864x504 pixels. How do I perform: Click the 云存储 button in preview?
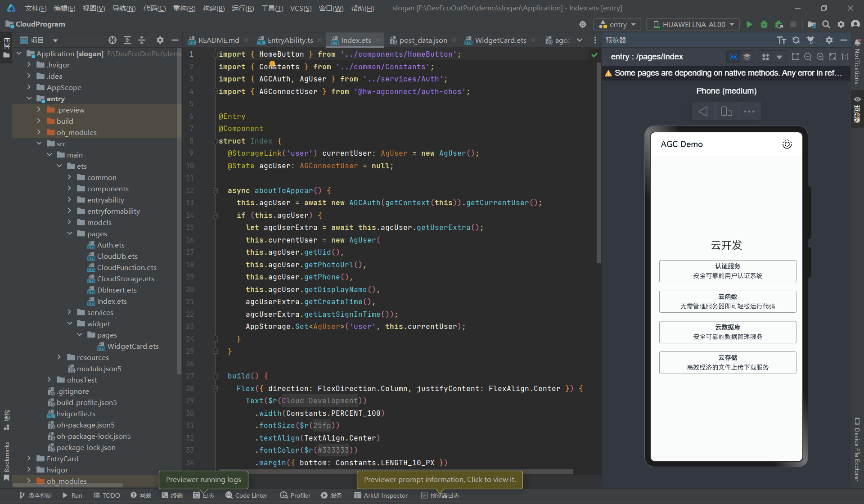tap(727, 362)
